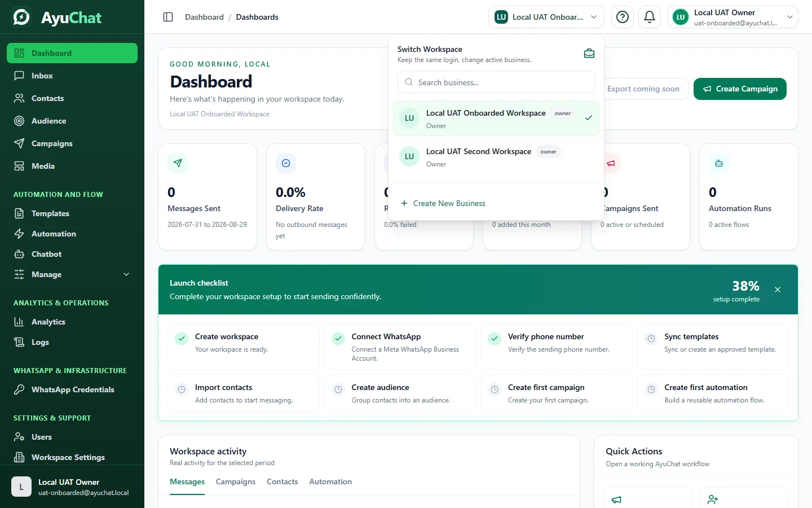This screenshot has height=508, width=812.
Task: Click the 38% setup complete indicator
Action: tap(736, 290)
